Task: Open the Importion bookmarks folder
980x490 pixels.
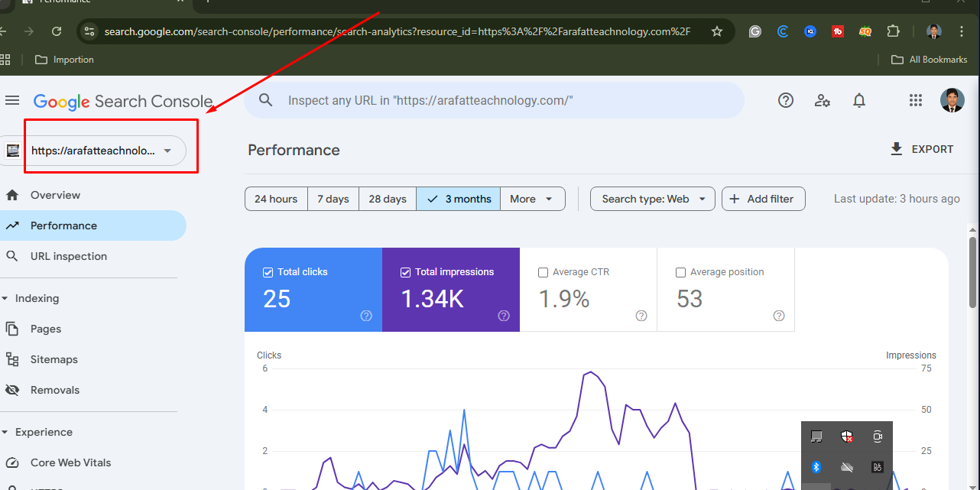Action: (63, 60)
